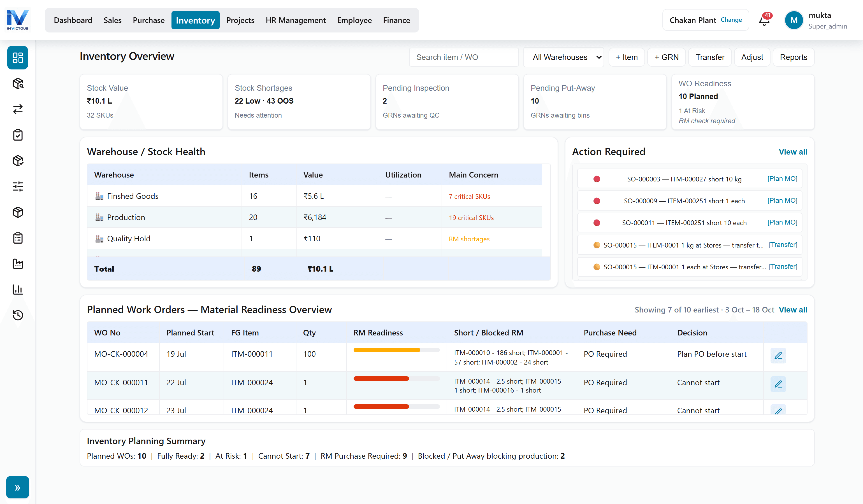Click Transfer for ITEM-0001 1 kg
The image size is (863, 504).
pos(783,245)
